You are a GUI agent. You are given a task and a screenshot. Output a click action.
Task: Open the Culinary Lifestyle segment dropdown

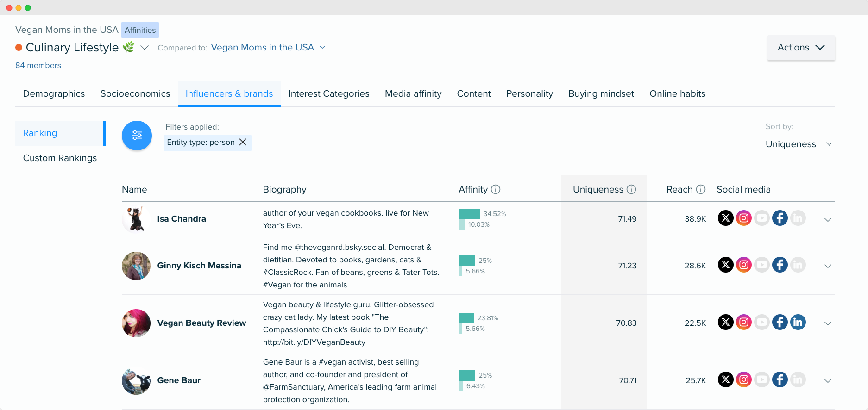tap(145, 48)
